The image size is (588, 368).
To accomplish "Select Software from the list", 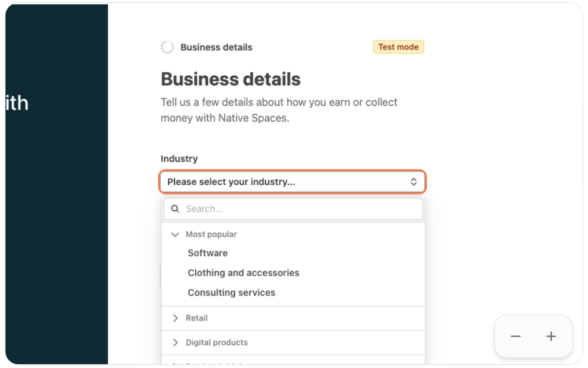I will point(208,253).
